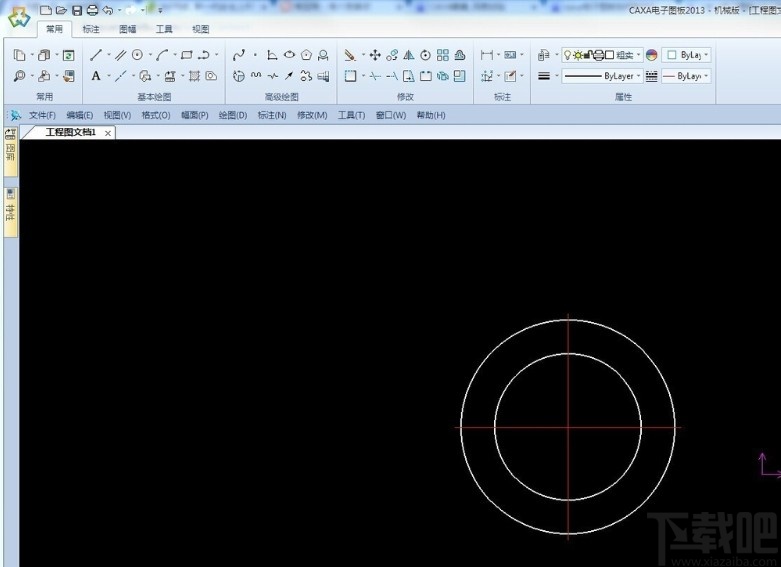The width and height of the screenshot is (781, 567).
Task: Switch to the 标注 ribbon tab
Action: coord(91,30)
